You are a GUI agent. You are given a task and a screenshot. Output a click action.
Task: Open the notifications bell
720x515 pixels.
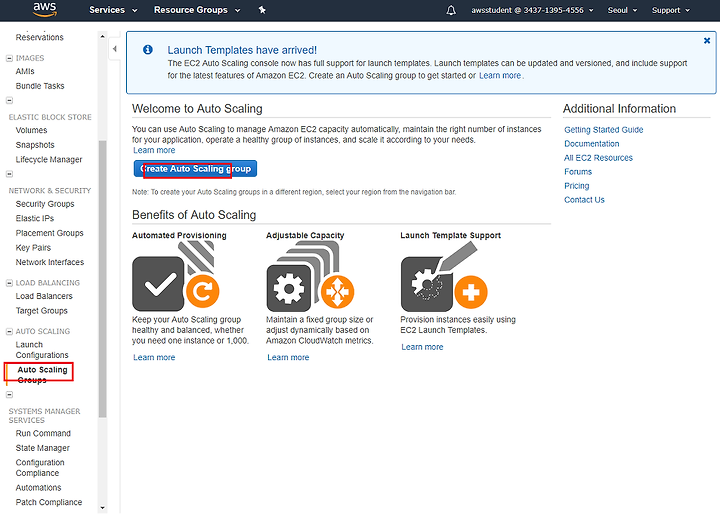(451, 10)
